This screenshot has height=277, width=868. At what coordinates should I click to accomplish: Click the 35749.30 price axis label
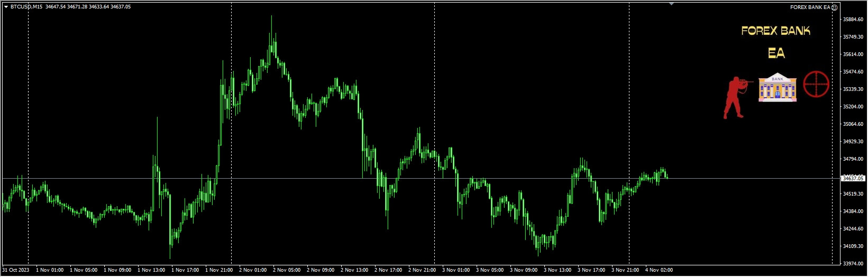coord(853,37)
